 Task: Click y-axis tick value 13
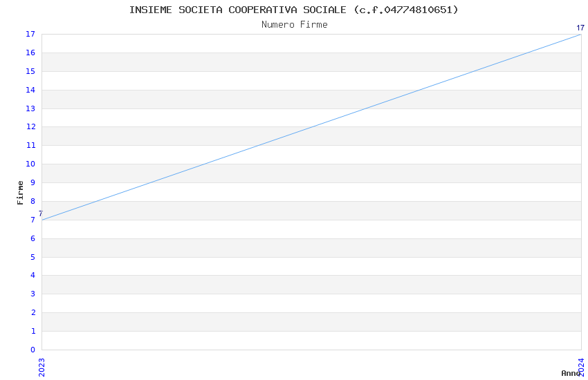30,108
